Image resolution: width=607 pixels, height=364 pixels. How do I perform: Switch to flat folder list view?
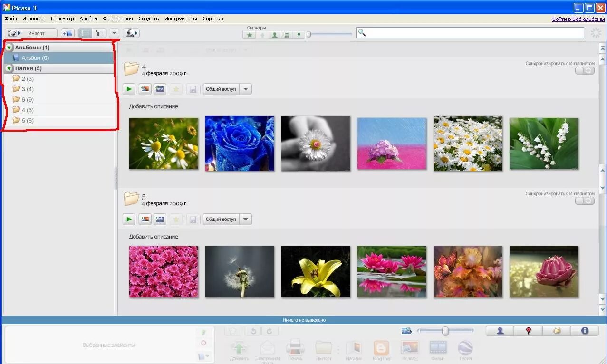86,33
